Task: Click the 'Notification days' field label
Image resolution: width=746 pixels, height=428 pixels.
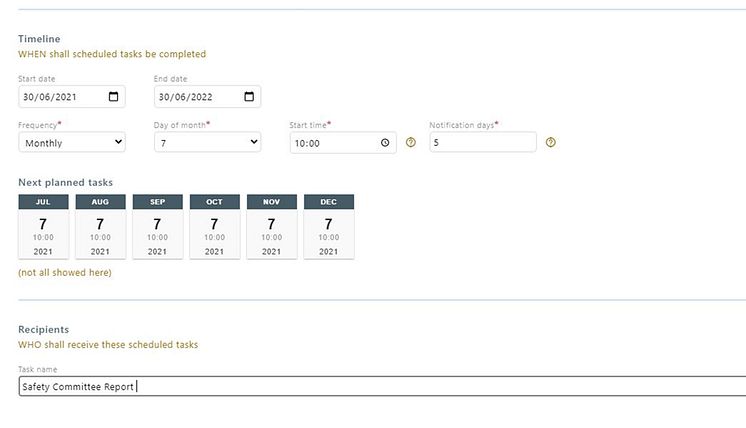Action: [463, 125]
